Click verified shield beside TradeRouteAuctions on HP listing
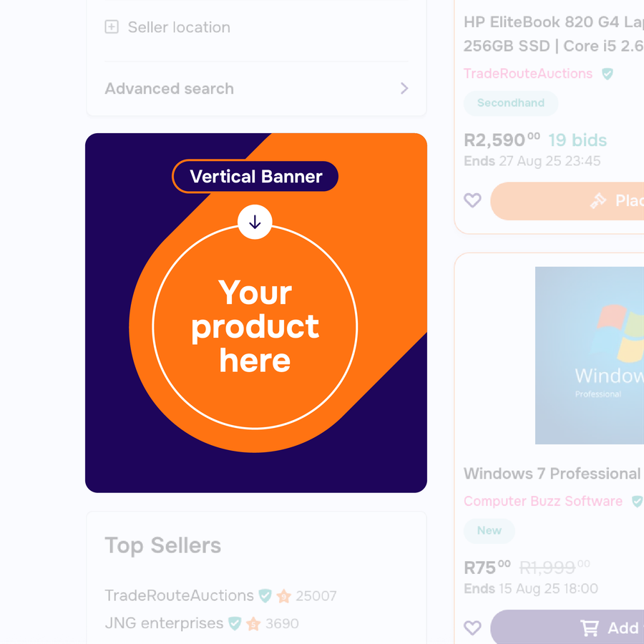Screen dimensions: 644x644 (608, 74)
